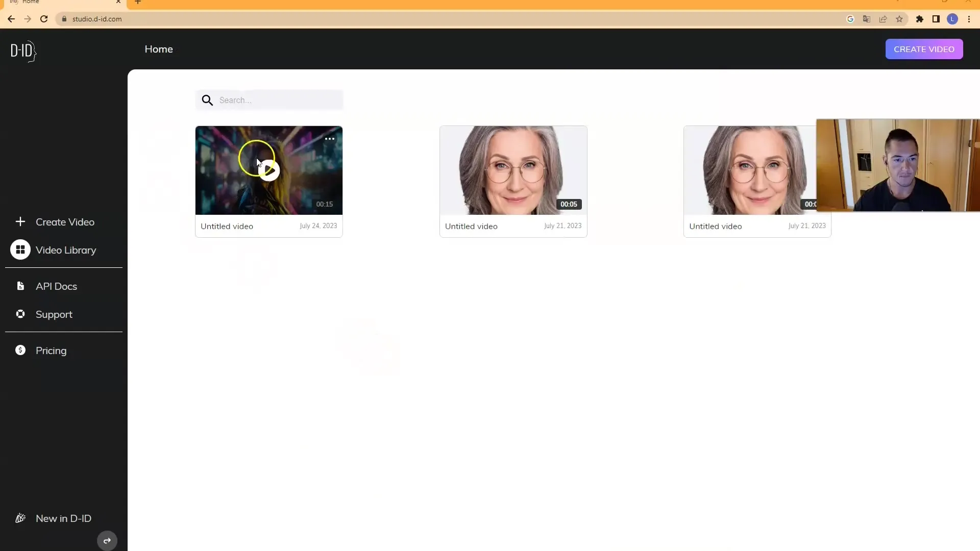Viewport: 980px width, 551px height.
Task: Open Support sidebar icon
Action: [20, 314]
